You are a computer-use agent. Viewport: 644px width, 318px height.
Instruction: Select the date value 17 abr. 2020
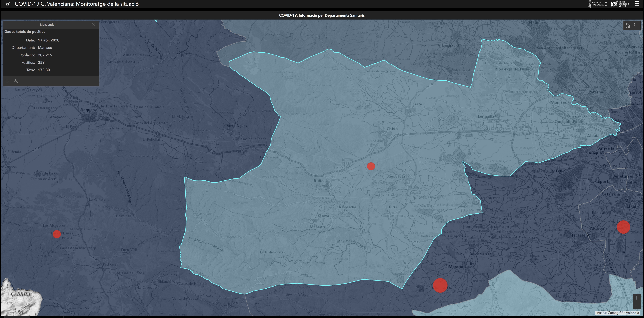(48, 40)
